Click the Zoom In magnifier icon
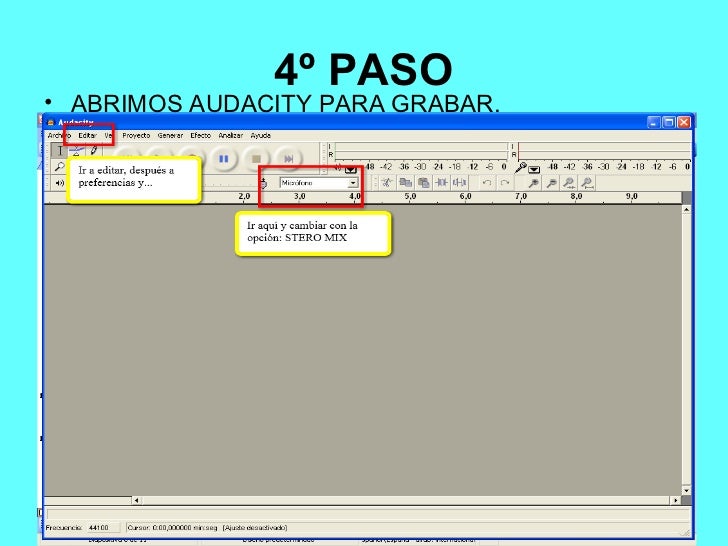 point(533,183)
